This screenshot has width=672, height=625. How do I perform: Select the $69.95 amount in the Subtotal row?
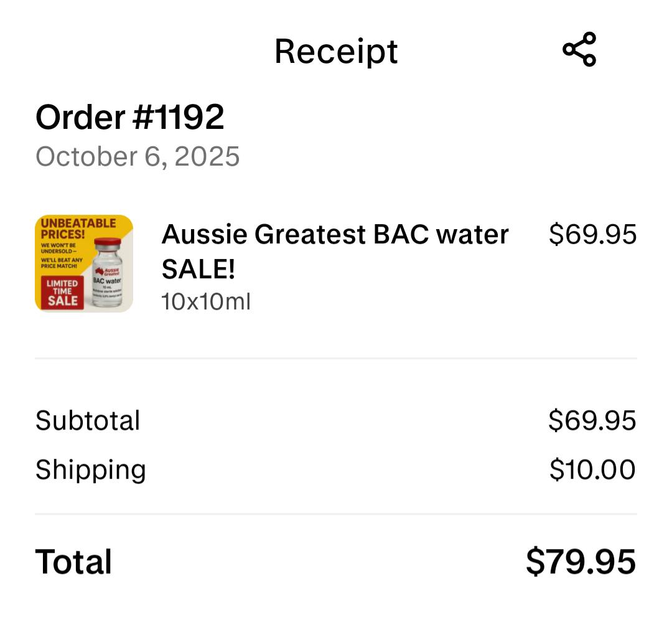click(x=592, y=420)
